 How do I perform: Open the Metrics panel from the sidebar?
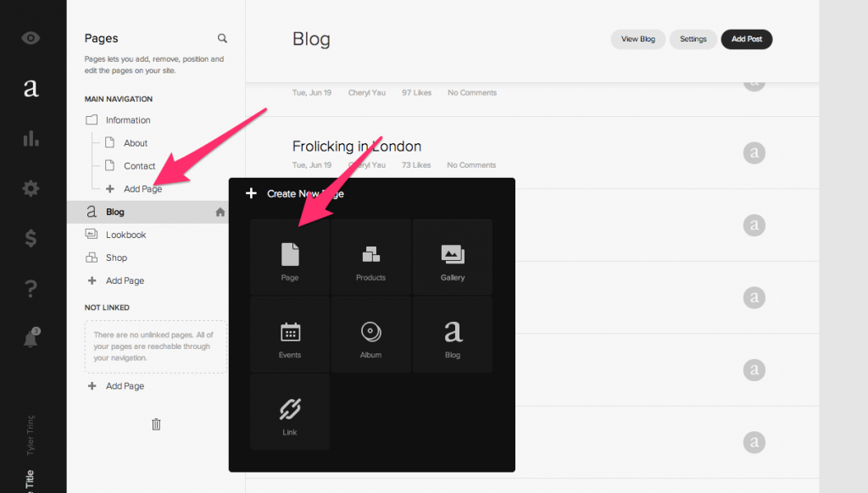pyautogui.click(x=31, y=138)
